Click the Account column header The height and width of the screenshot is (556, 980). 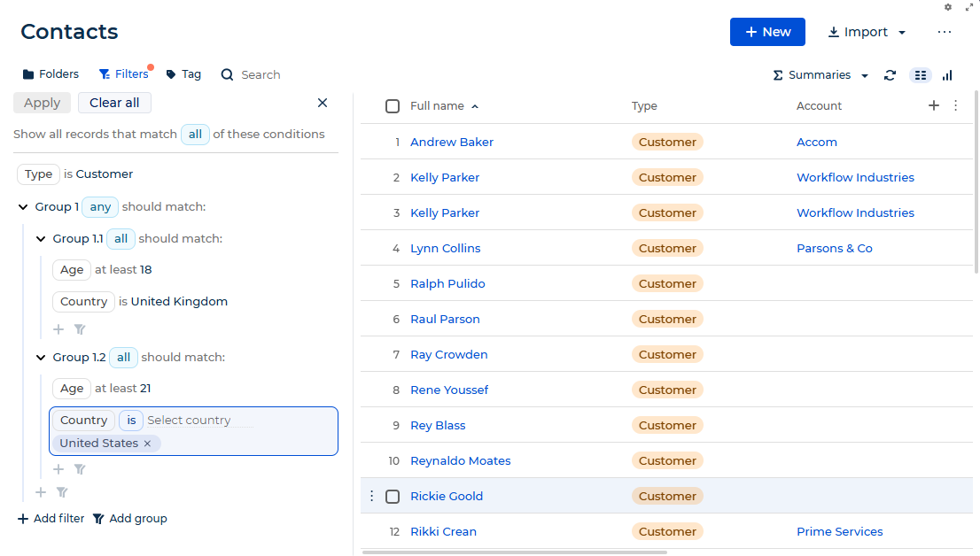point(819,106)
